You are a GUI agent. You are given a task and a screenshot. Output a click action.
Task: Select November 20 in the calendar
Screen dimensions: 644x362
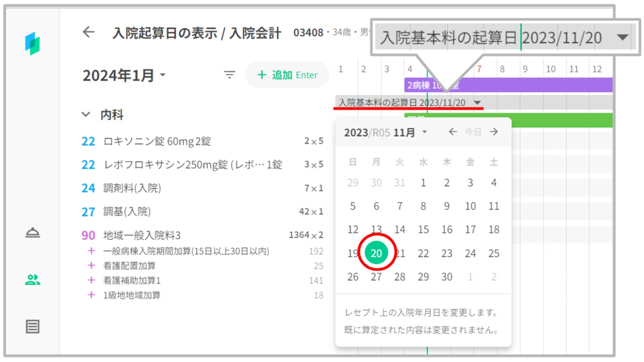point(376,253)
